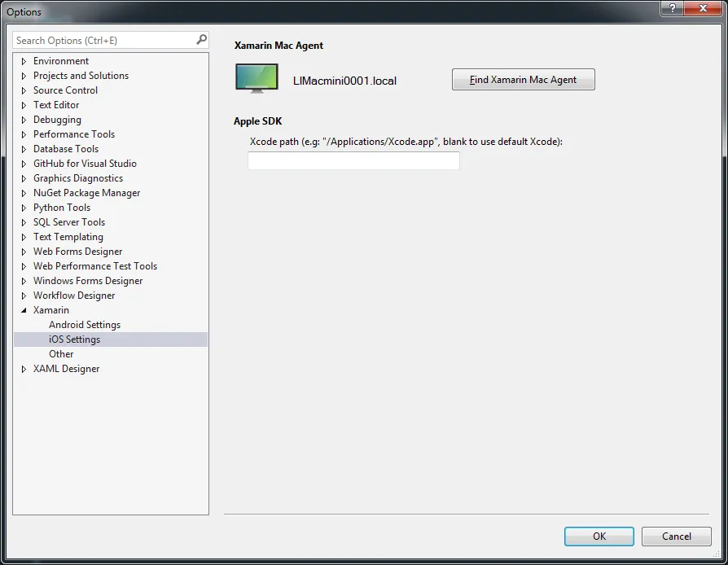Click the Cancel button

pos(676,537)
